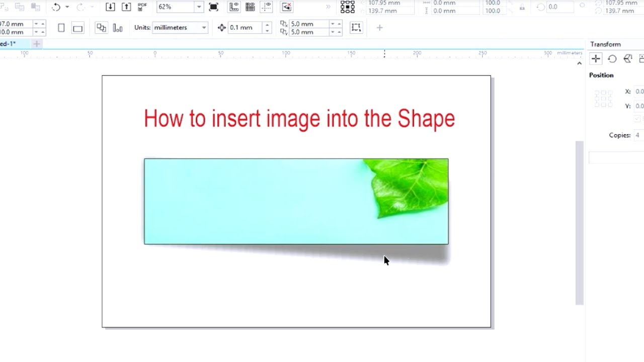
Task: Open the zoom level dropdown arrow
Action: pos(199,7)
